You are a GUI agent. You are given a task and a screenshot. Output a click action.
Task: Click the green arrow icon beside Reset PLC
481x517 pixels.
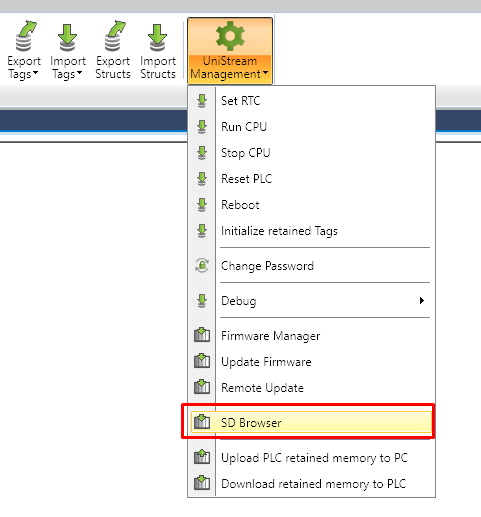click(x=202, y=179)
